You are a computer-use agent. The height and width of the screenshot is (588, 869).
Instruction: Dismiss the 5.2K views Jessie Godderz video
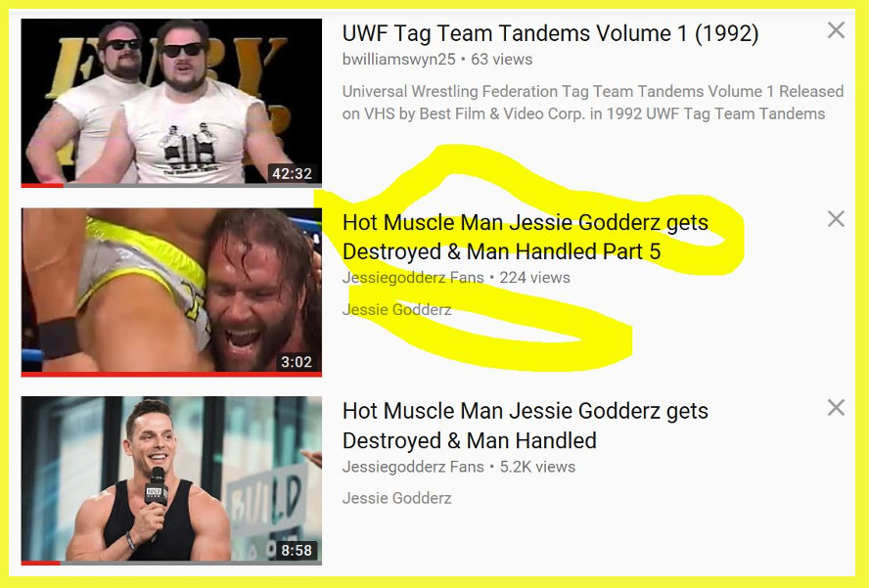836,408
